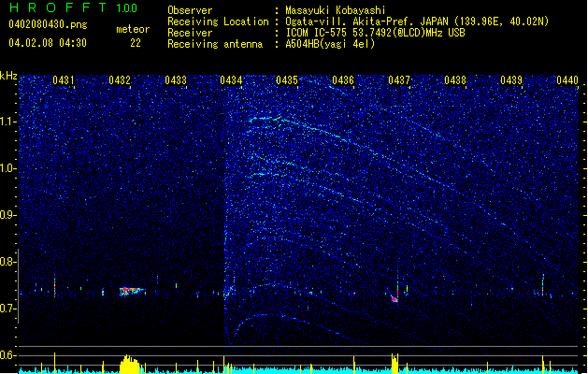Select the ICOM IC-575 53.7492 MHz USB text
Viewport: 588px width, 374px height.
point(376,33)
